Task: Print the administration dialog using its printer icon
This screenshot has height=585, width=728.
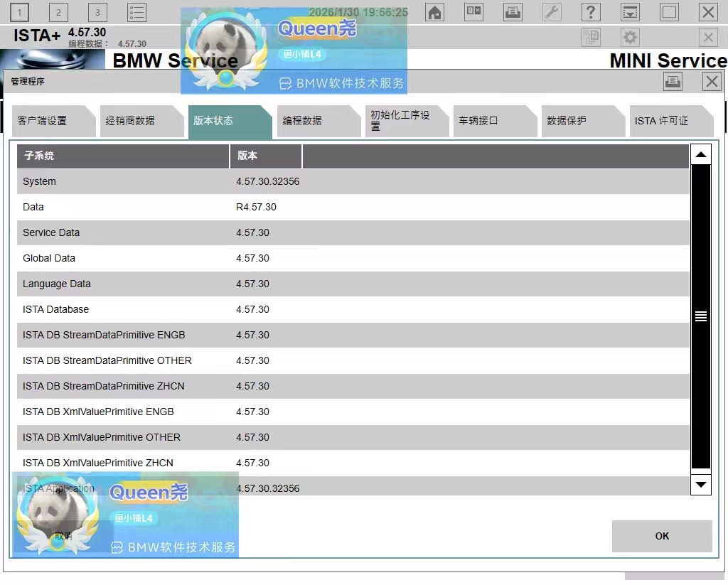Action: coord(673,82)
